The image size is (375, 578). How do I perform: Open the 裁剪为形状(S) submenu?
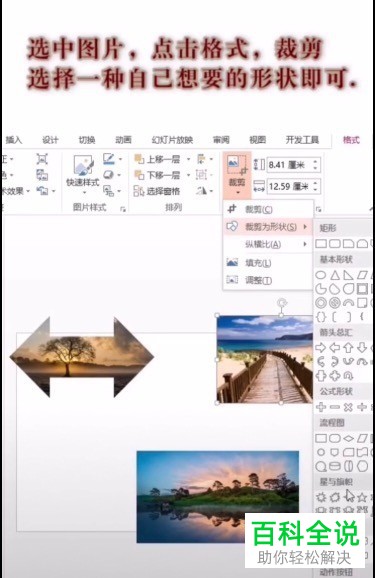268,227
